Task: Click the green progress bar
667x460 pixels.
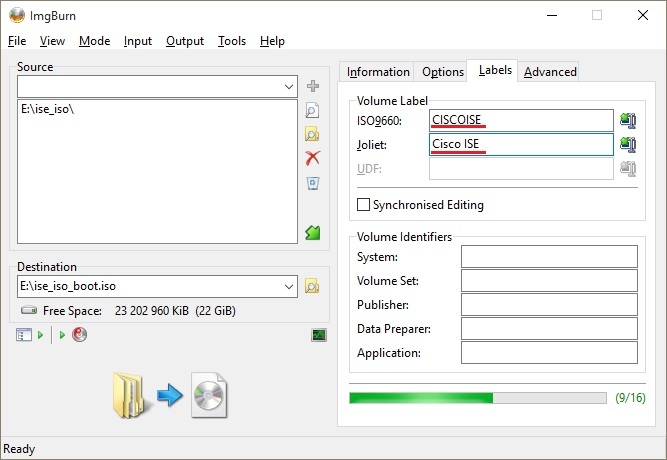Action: coord(478,398)
